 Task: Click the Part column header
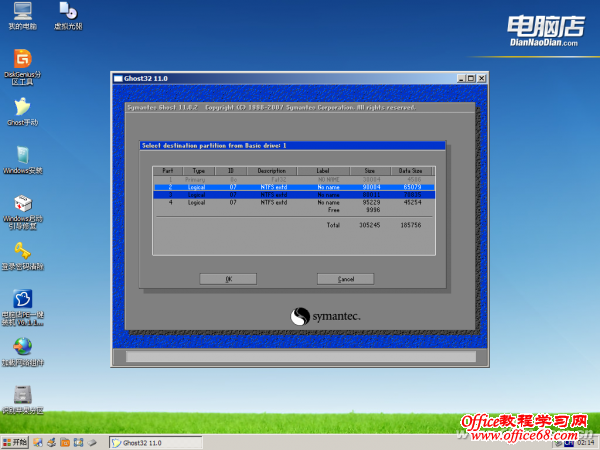(x=168, y=171)
